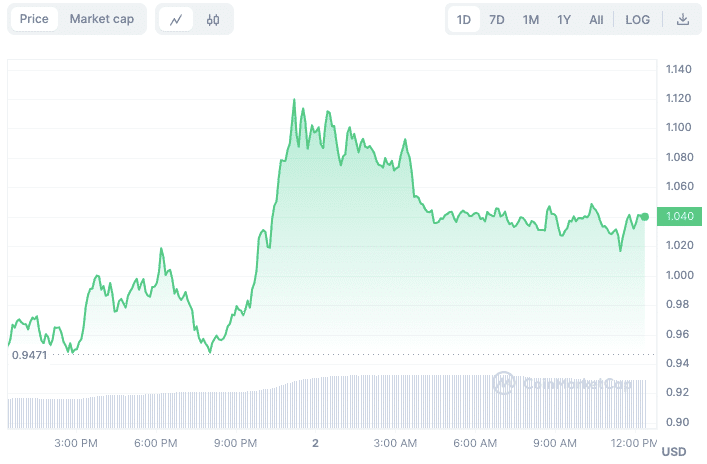The image size is (707, 464).
Task: Choose the 1M time range
Action: (531, 20)
